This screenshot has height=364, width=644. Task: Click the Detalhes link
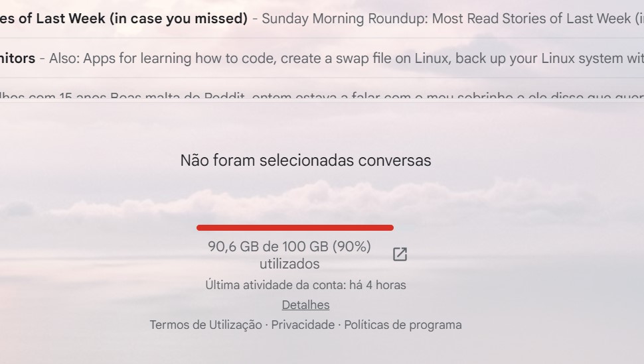click(x=305, y=305)
